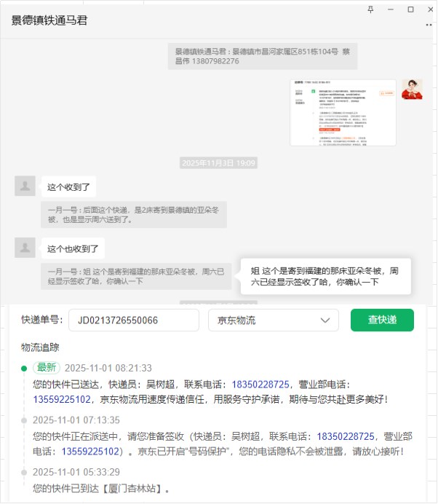Click the quoted reply about 景德镇亚朵冬被
This screenshot has height=504, width=438.
click(x=134, y=215)
